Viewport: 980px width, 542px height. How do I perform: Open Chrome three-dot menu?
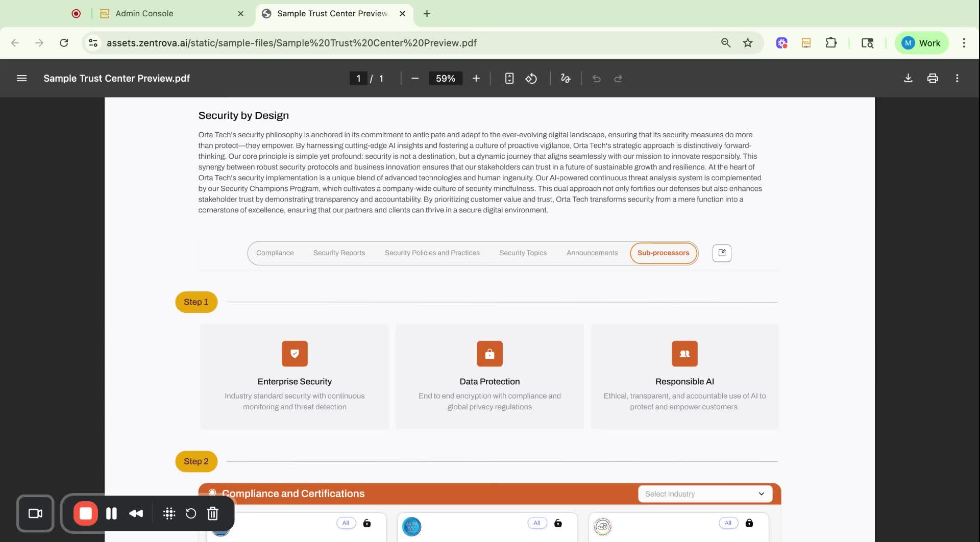tap(964, 43)
